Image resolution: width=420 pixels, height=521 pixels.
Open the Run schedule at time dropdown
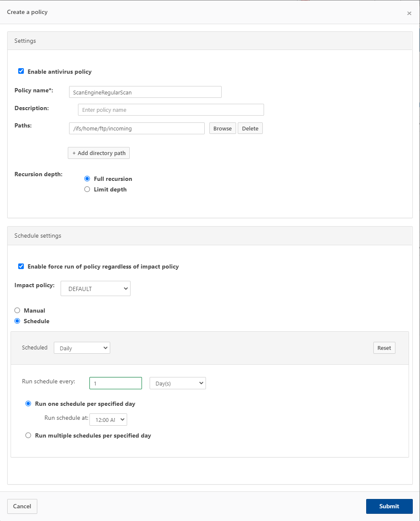tap(108, 419)
